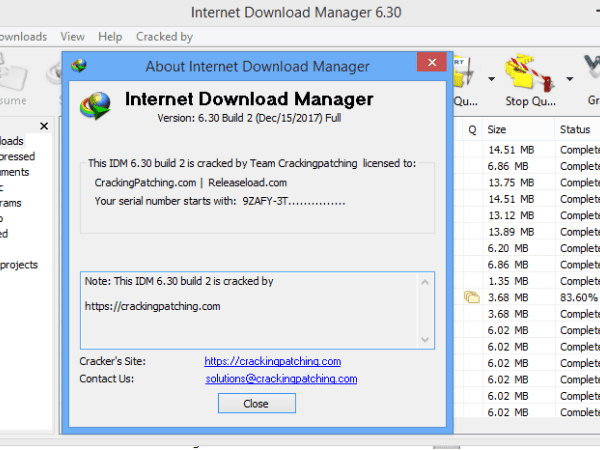The image size is (600, 450).
Task: Open the View menu
Action: (72, 37)
